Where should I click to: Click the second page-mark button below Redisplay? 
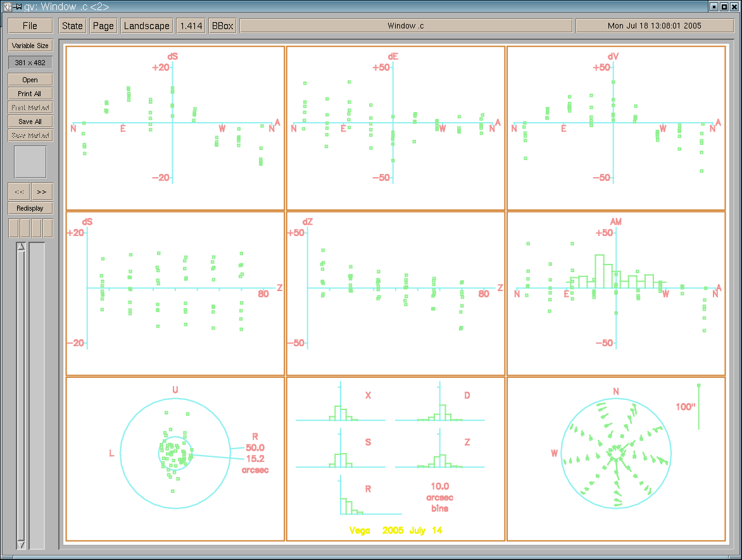(25, 228)
